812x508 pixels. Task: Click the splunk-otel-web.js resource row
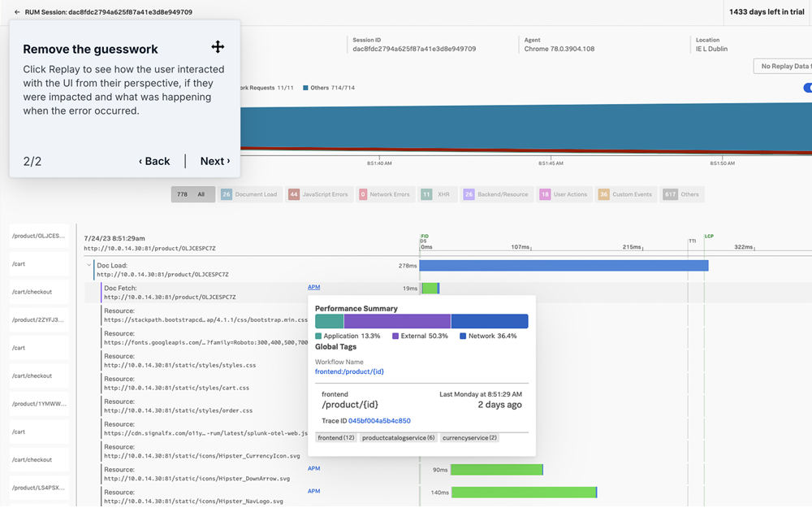(x=205, y=428)
